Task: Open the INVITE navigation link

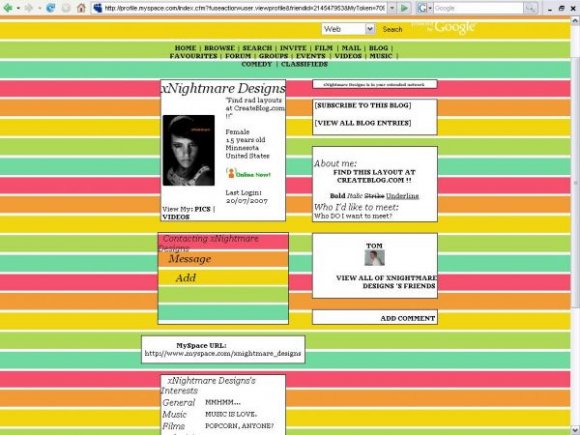Action: (293, 48)
